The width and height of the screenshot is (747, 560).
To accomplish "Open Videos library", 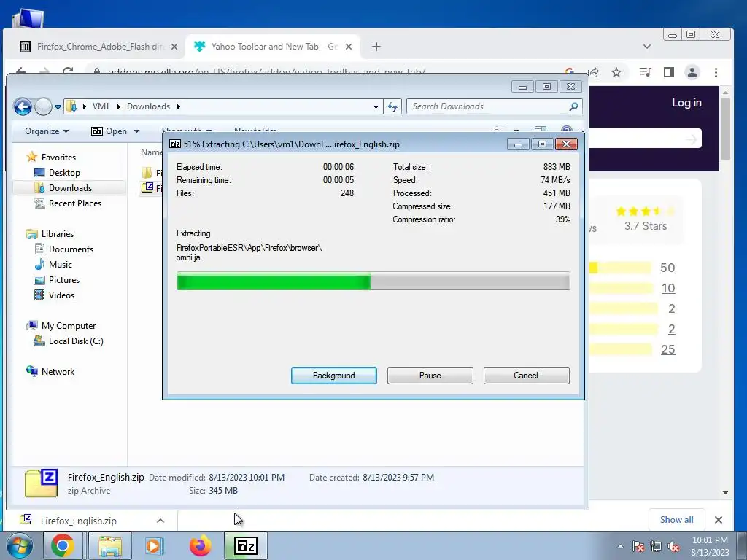I will 61,295.
